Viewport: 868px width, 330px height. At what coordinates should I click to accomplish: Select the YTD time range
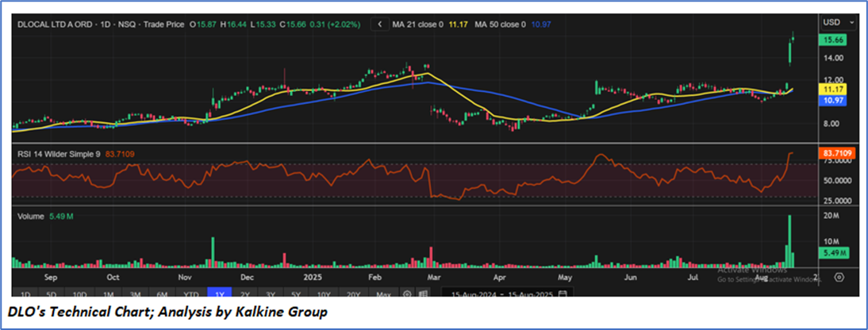191,294
